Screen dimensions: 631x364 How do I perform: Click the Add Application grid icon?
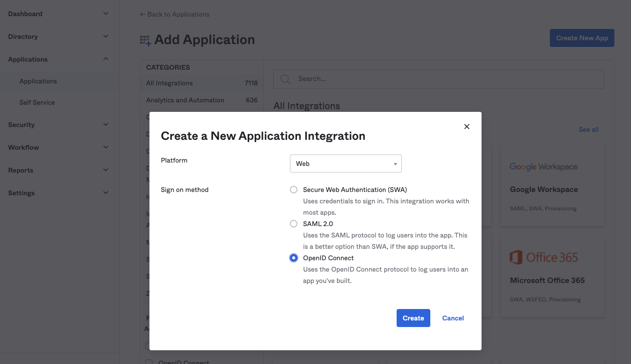pyautogui.click(x=145, y=40)
